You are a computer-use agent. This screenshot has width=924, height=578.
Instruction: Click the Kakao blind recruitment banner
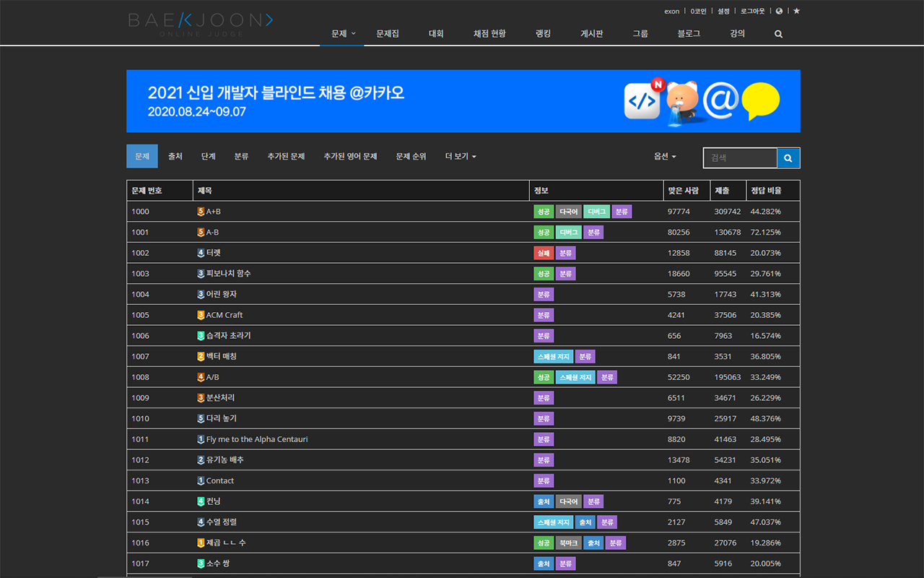463,101
